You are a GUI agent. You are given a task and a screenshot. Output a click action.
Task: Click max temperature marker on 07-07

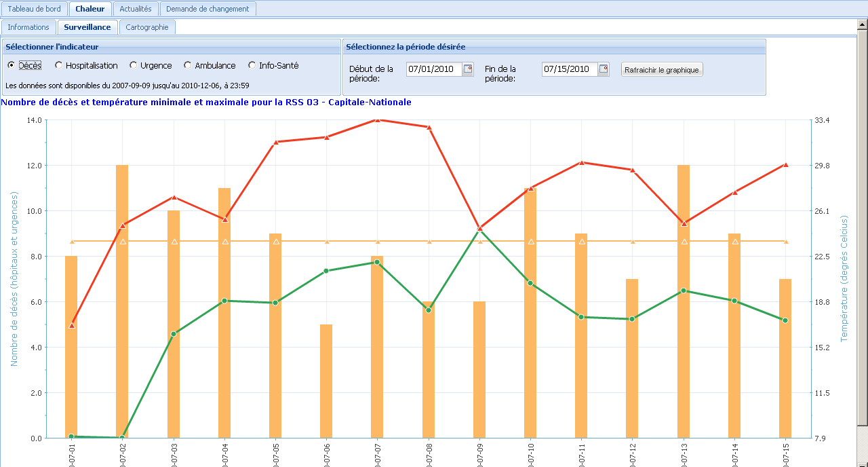[378, 119]
